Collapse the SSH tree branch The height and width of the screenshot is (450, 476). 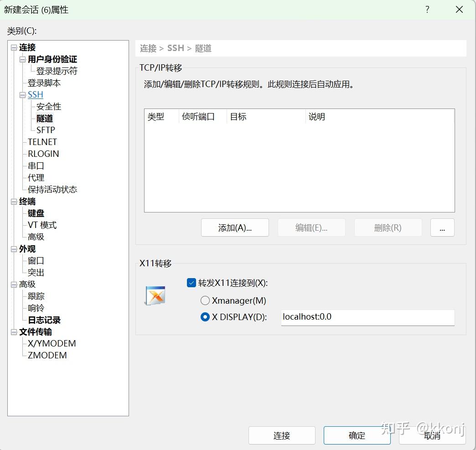tap(22, 94)
